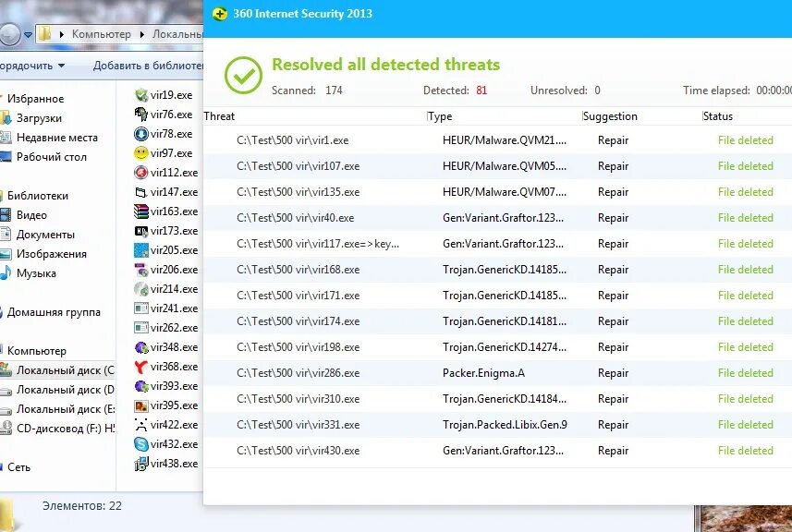Open Избранное in the navigation pane
Viewport: 792px width, 532px height.
coord(35,99)
